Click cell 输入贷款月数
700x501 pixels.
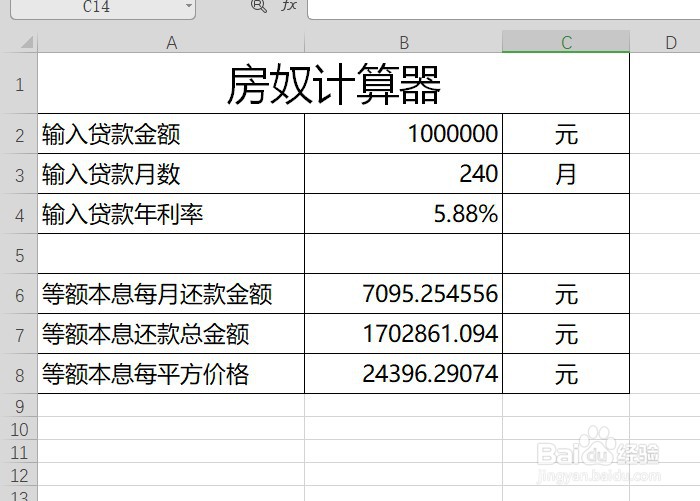(171, 174)
